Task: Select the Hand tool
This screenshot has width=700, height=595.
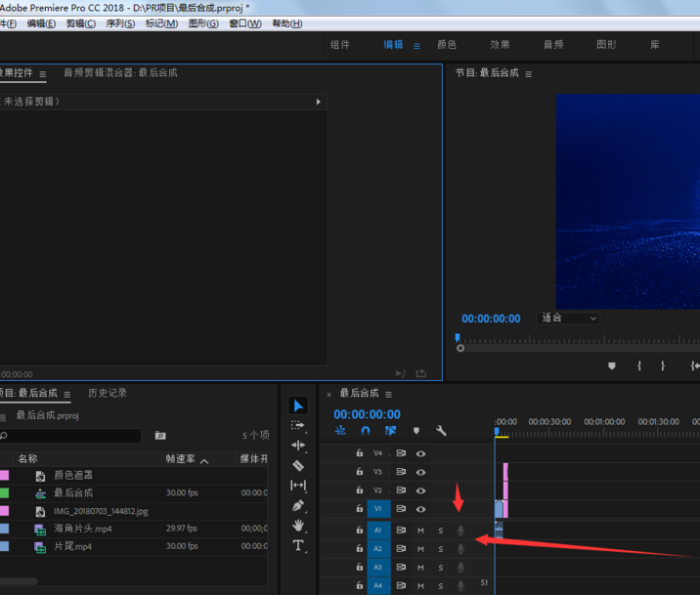Action: click(x=299, y=526)
